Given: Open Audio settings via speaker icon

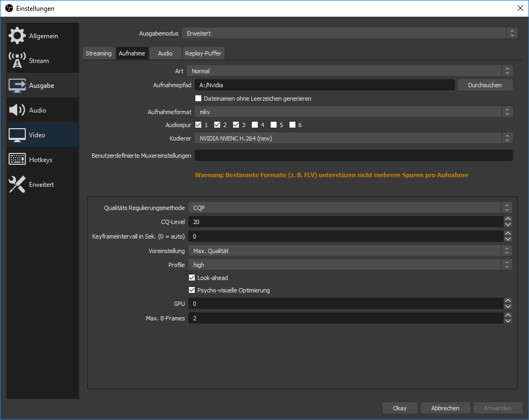Looking at the screenshot, I should tap(17, 110).
